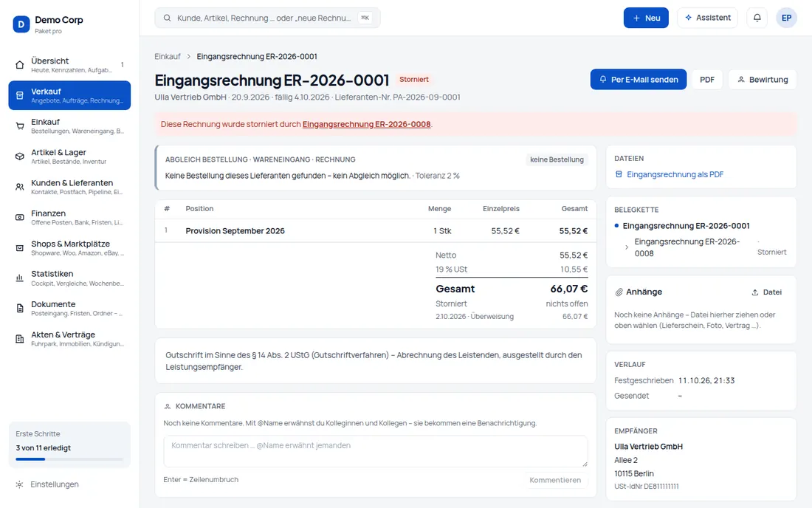Click the breadcrumb chevron after Einkauf
The image size is (812, 508).
point(189,56)
